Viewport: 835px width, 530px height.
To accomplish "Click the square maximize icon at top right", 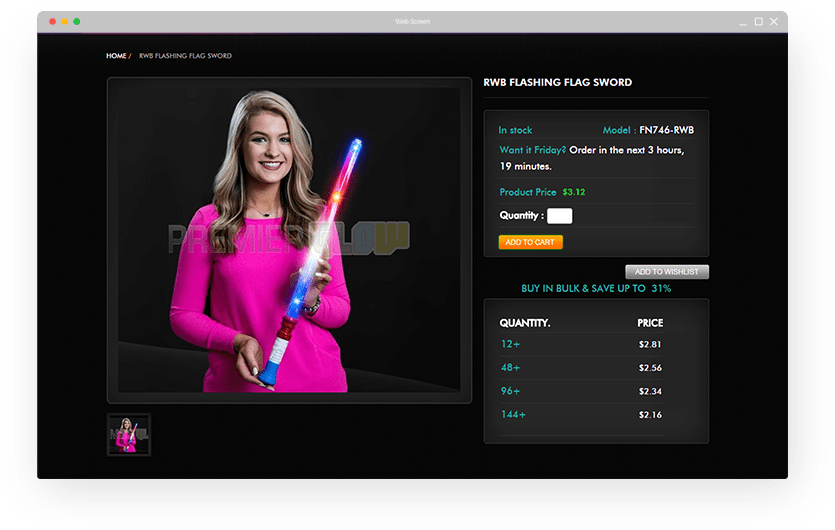I will coord(758,21).
